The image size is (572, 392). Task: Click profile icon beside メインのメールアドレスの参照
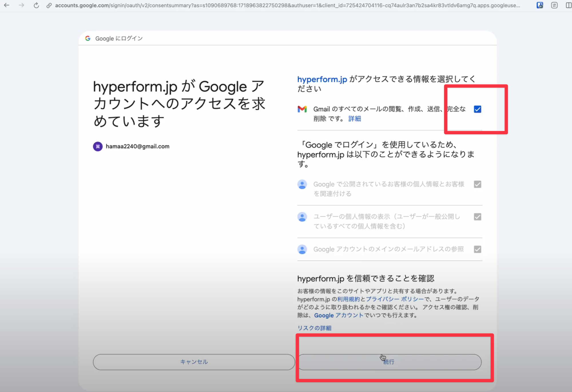[302, 249]
